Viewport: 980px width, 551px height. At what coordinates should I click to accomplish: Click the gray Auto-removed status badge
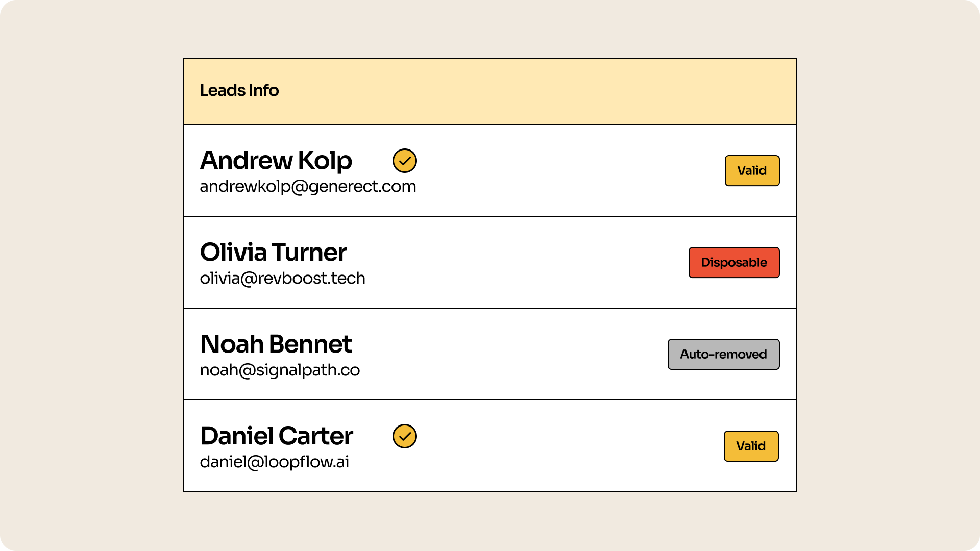tap(723, 355)
